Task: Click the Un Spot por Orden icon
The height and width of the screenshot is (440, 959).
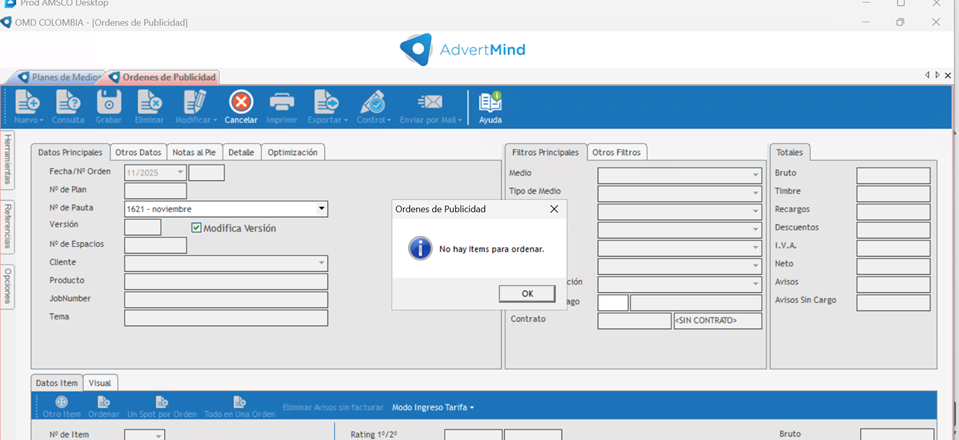Action: pos(161,402)
